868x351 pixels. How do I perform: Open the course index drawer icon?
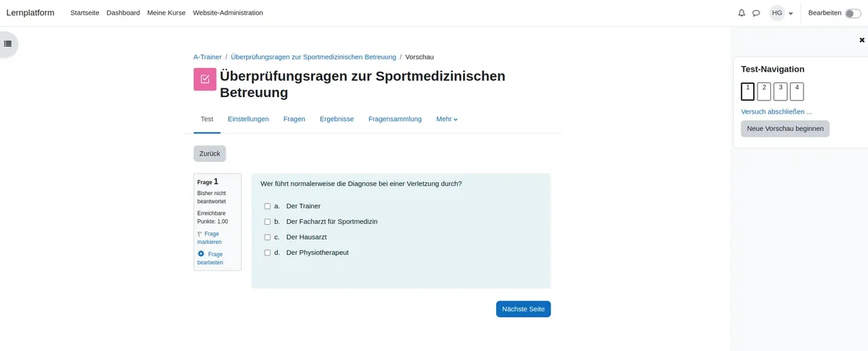[8, 43]
